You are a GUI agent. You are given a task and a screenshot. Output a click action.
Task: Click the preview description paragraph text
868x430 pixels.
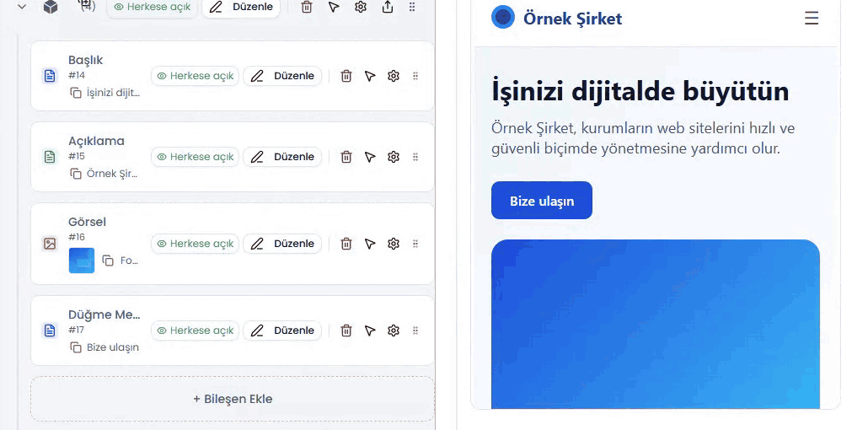click(643, 138)
